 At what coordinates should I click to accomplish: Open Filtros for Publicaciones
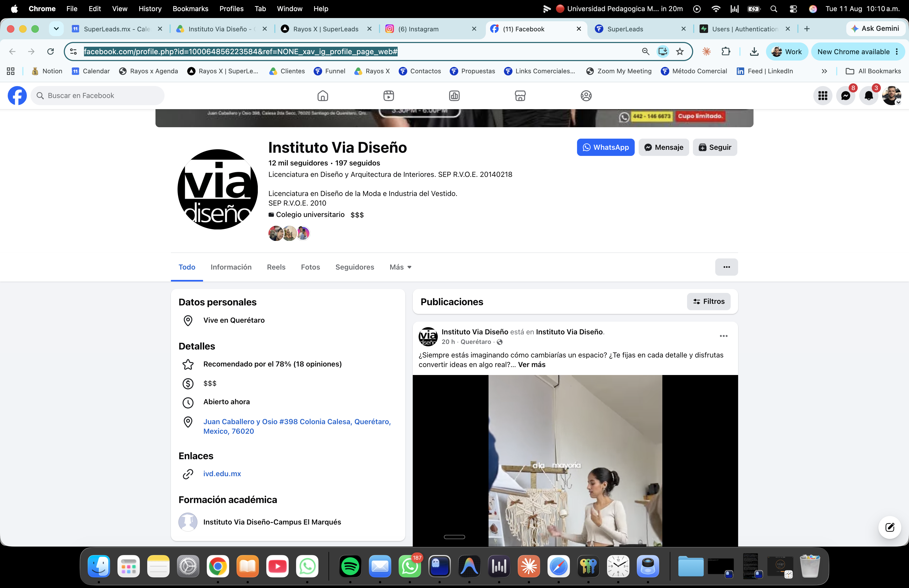[709, 301]
